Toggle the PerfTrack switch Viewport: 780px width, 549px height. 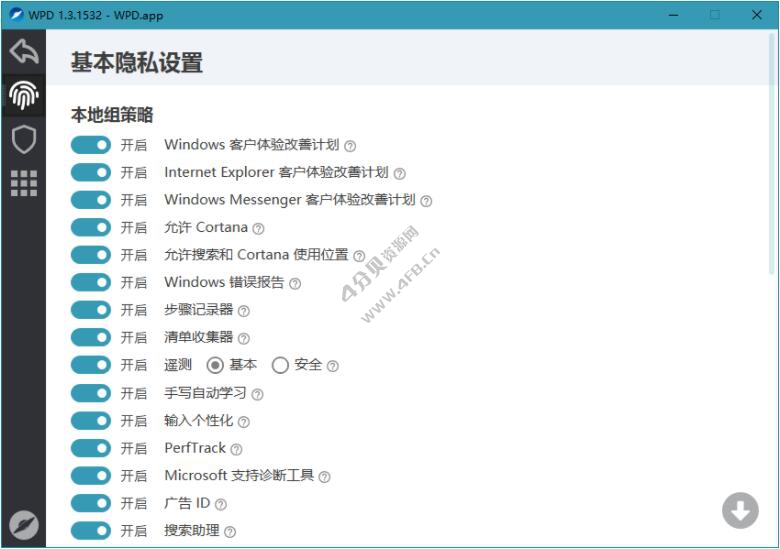click(x=91, y=448)
